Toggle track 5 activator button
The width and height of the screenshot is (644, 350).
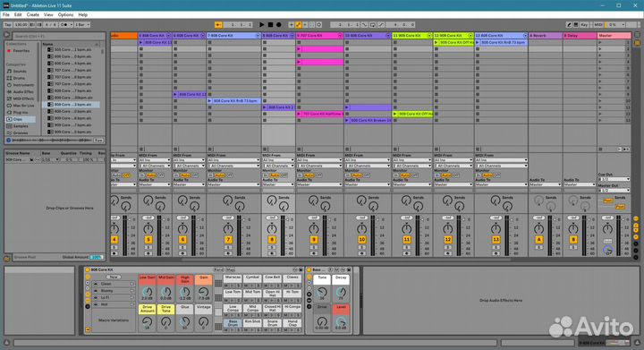tap(148, 240)
